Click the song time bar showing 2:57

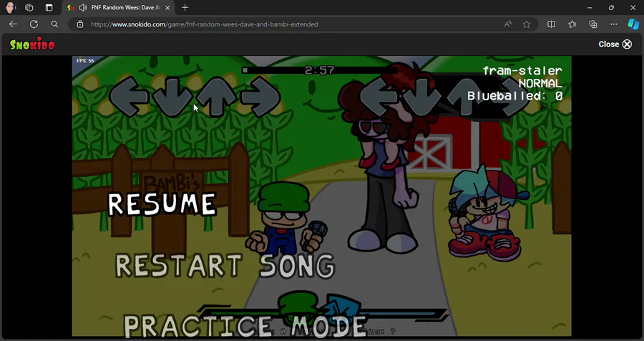(319, 70)
